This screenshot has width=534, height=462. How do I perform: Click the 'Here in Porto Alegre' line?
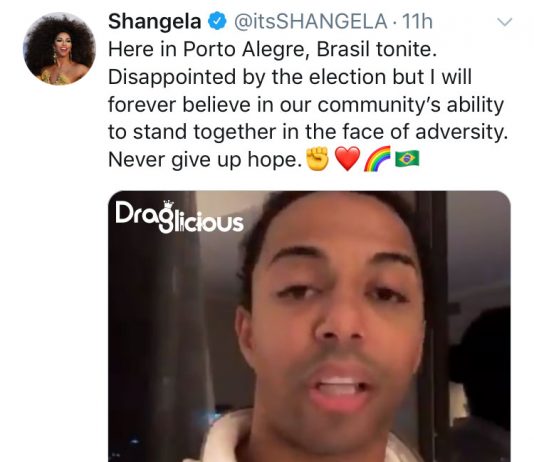tap(272, 49)
